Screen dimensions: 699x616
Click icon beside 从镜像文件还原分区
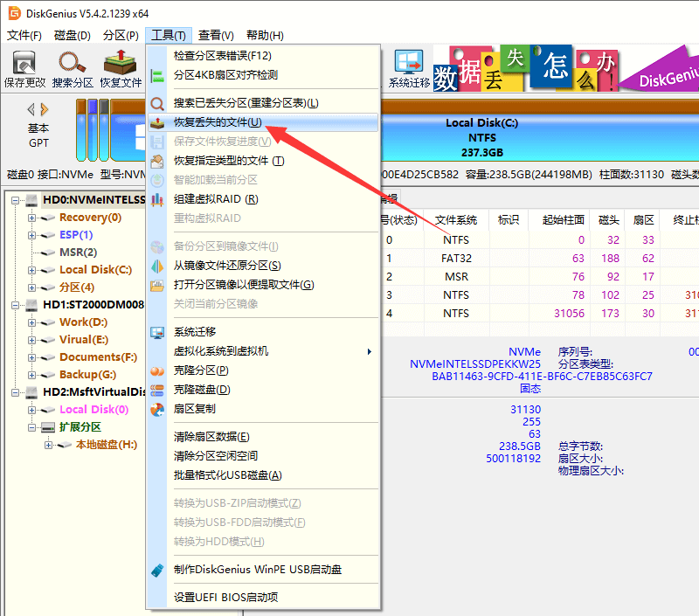(x=157, y=266)
